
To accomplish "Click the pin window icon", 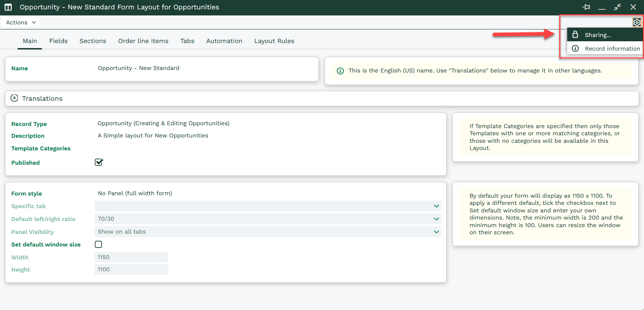I will (586, 7).
